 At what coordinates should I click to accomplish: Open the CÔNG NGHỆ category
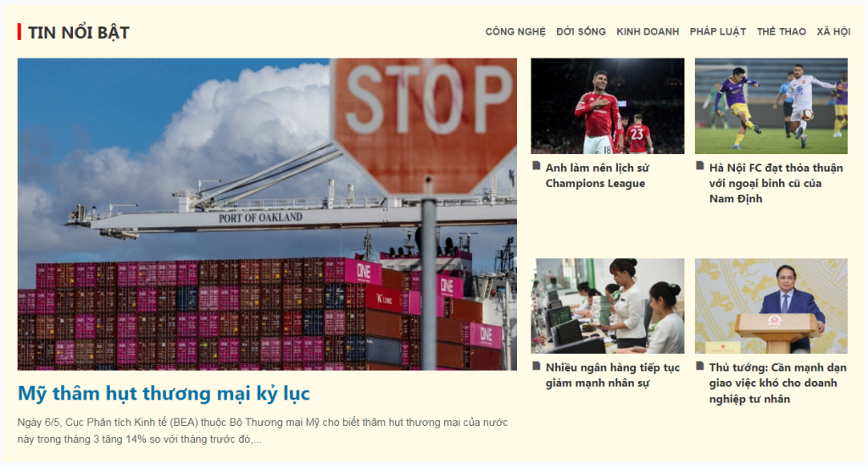pyautogui.click(x=515, y=31)
